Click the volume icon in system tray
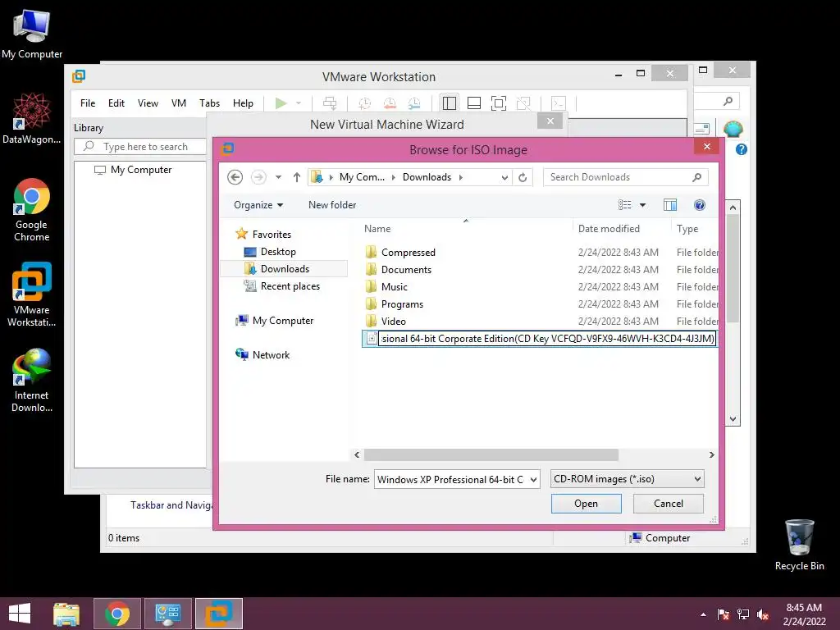Screen dimensions: 840x630 [x=763, y=614]
